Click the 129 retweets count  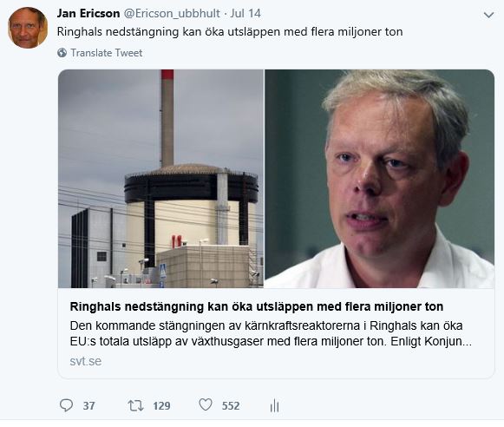point(161,406)
